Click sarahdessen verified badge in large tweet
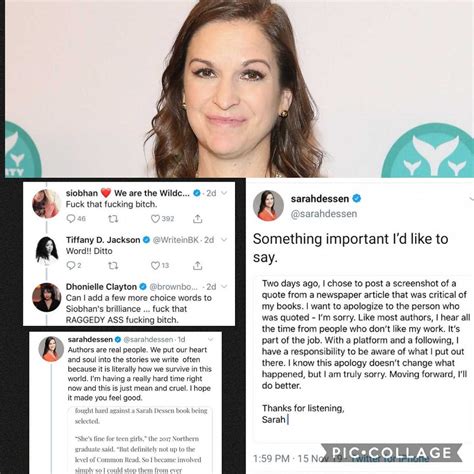The image size is (474, 474). pyautogui.click(x=356, y=199)
